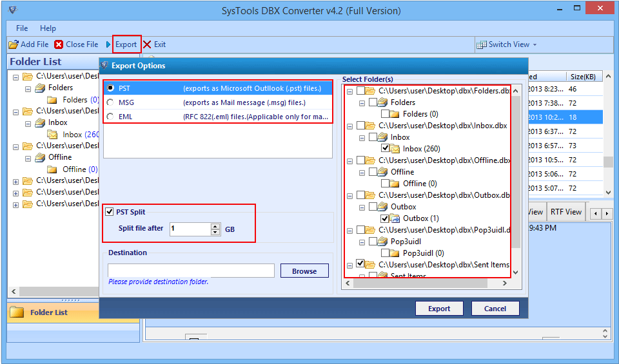Click Offline.dbx open folder icon in dialog
Image resolution: width=619 pixels, height=364 pixels.
click(x=370, y=160)
